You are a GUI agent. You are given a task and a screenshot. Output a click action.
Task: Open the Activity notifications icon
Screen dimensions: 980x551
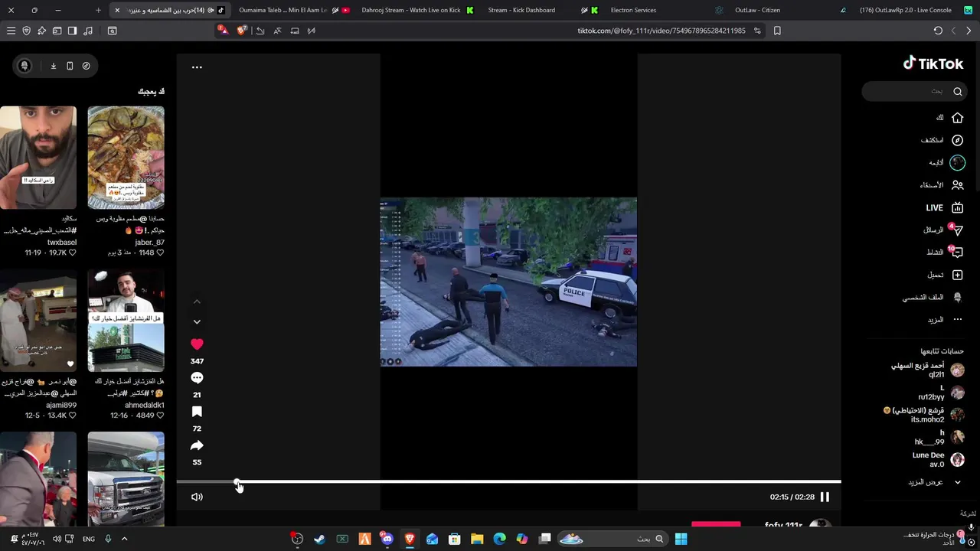956,252
